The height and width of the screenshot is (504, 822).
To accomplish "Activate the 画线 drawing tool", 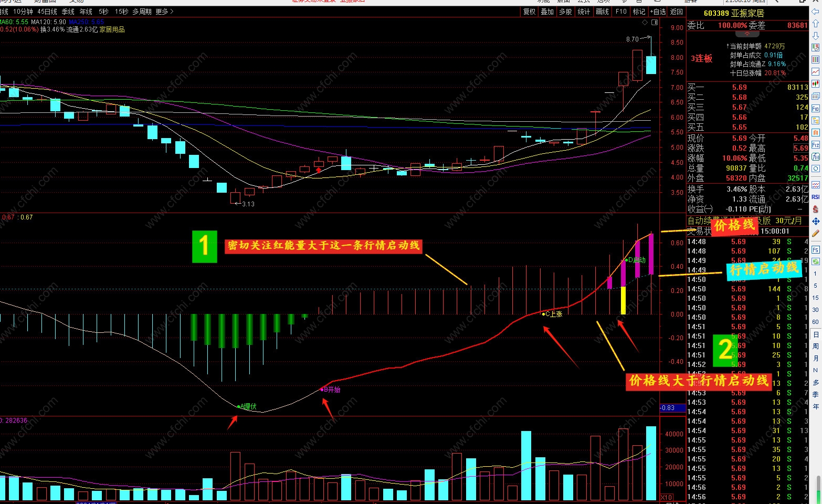I will point(603,12).
